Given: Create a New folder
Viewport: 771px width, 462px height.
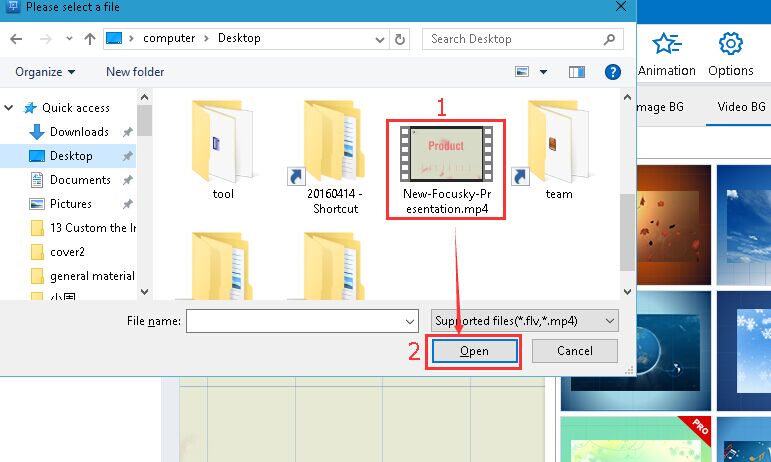Looking at the screenshot, I should 135,72.
